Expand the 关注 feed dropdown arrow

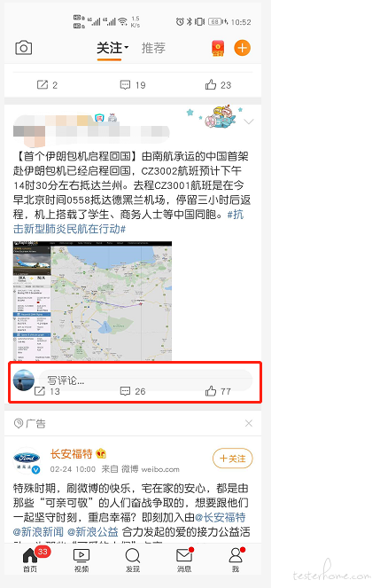pos(127,47)
